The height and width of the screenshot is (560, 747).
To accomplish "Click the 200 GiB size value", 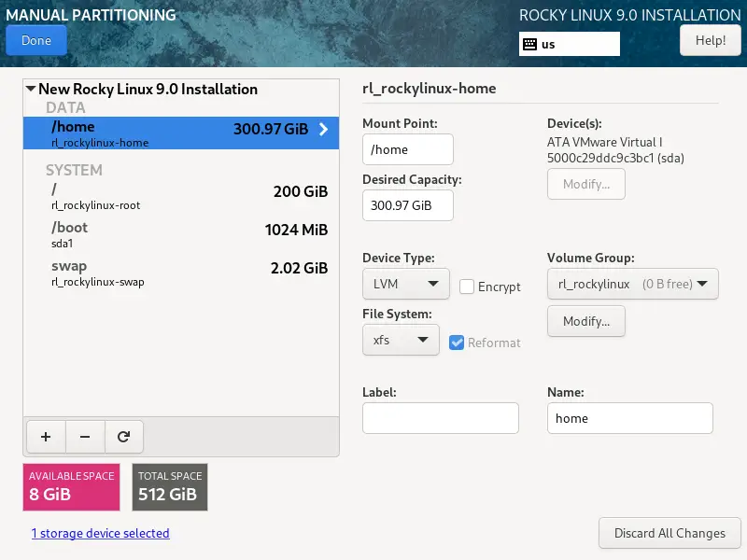I will click(x=301, y=191).
